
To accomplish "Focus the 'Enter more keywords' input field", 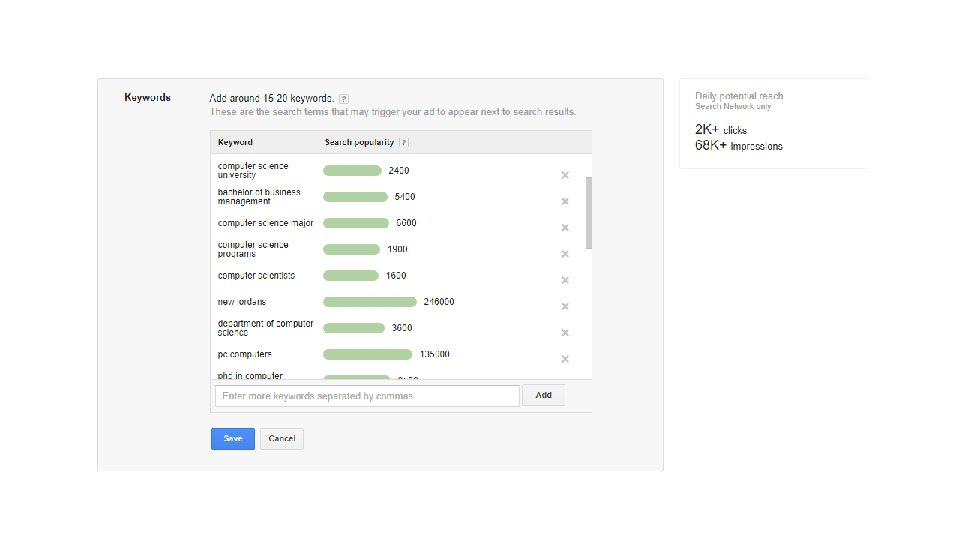I will pos(367,396).
